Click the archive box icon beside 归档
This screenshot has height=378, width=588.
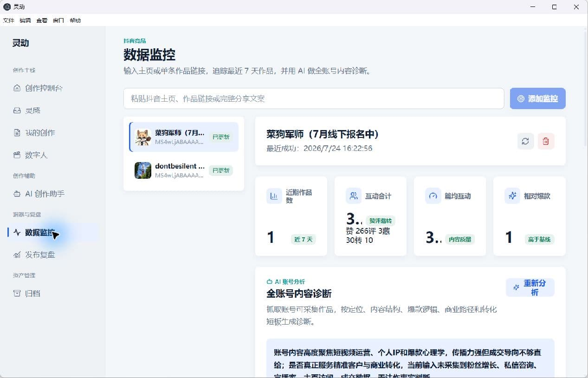[17, 293]
